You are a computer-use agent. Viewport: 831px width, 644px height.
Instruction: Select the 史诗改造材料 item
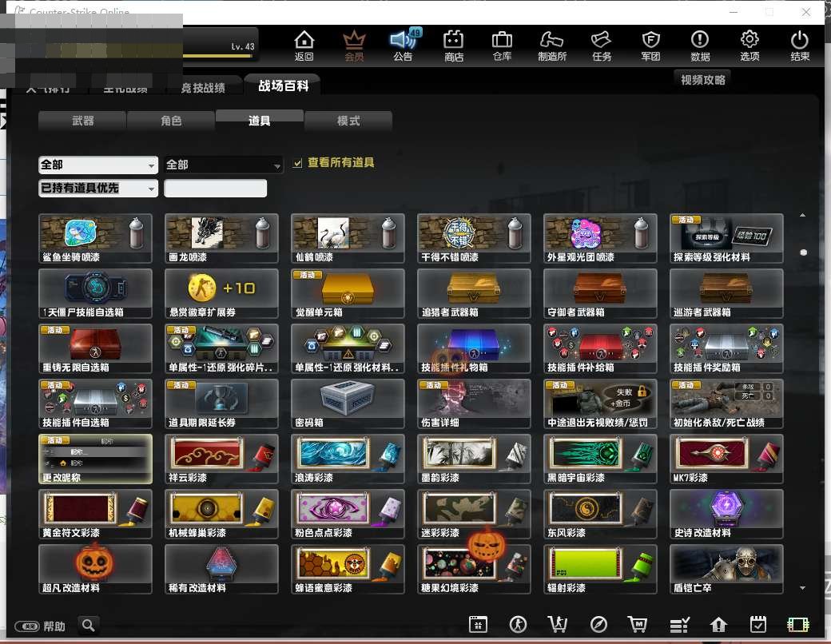point(726,514)
